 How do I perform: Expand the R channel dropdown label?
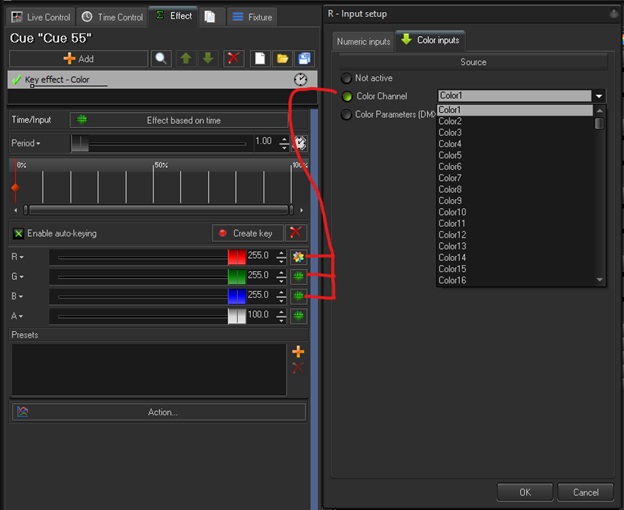point(20,257)
